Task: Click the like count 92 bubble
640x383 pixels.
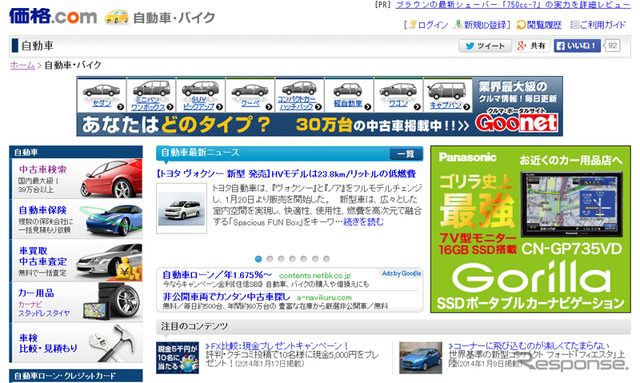Action: (612, 46)
